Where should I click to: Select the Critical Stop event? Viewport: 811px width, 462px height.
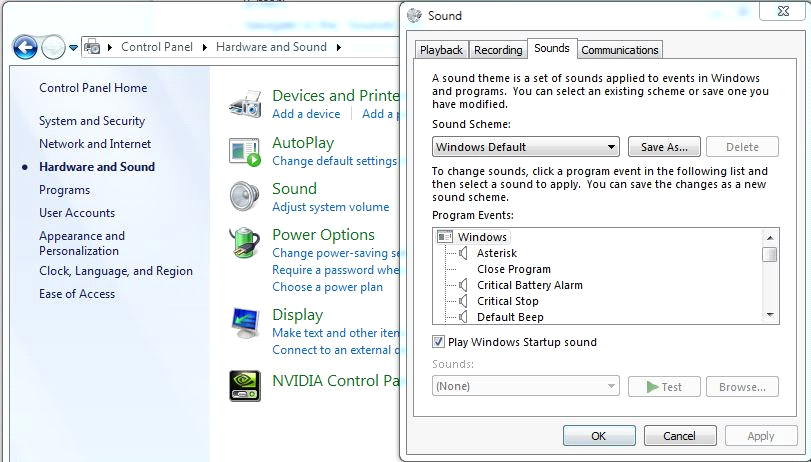[x=508, y=301]
